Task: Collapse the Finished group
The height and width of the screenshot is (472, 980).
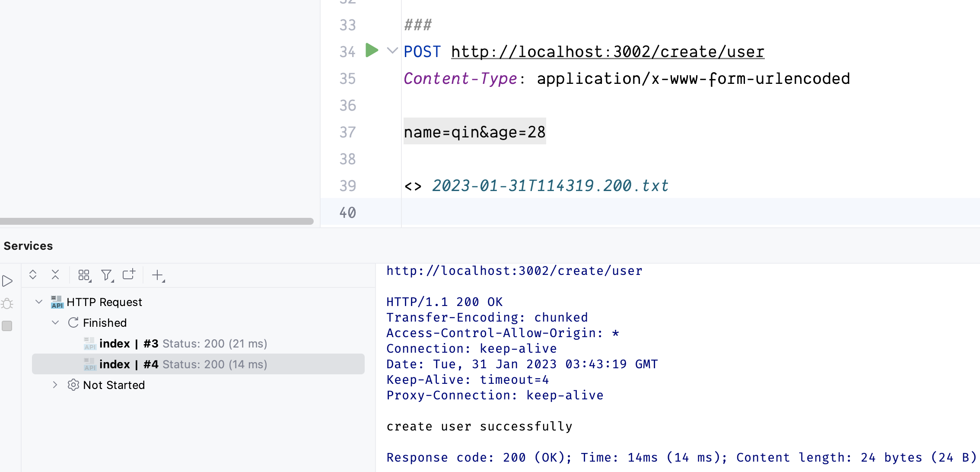Action: pos(55,322)
